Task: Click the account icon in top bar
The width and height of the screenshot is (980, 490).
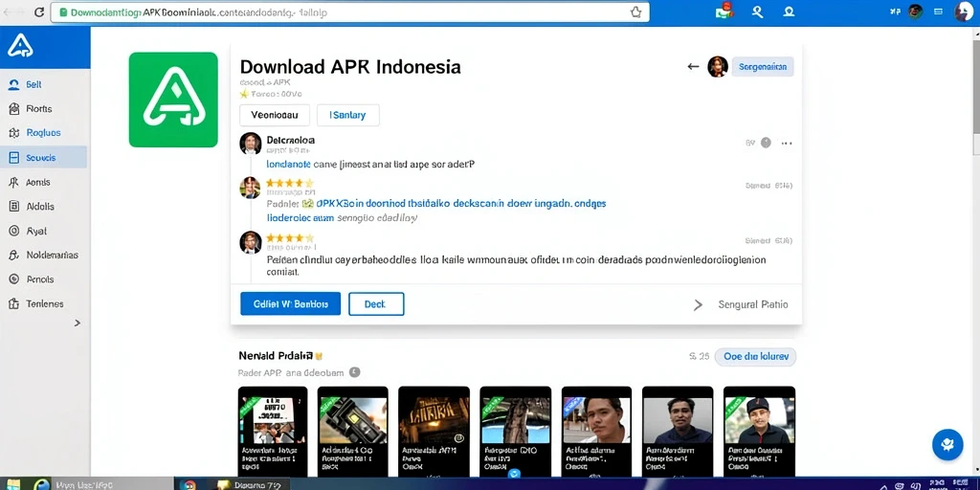Action: [x=789, y=11]
